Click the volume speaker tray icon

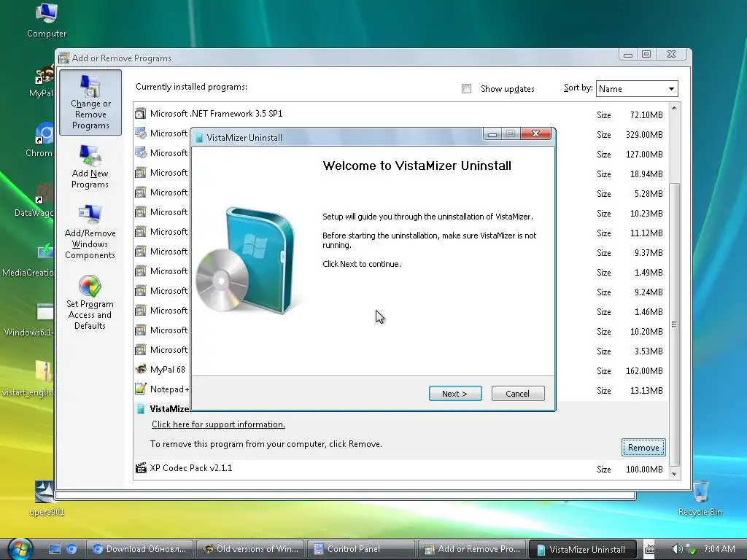tap(676, 549)
